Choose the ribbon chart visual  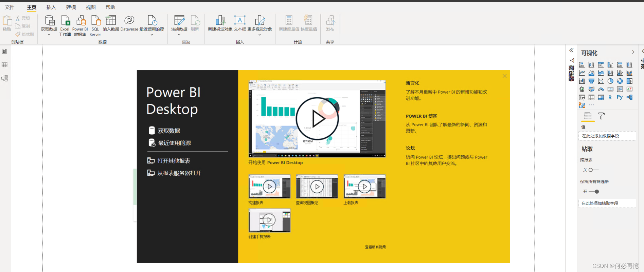(629, 73)
